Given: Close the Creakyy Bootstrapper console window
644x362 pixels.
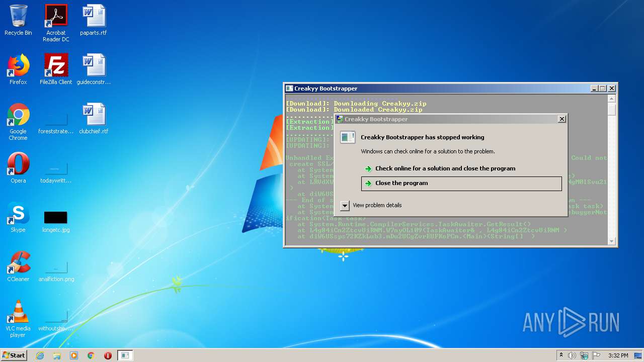Looking at the screenshot, I should click(x=612, y=88).
